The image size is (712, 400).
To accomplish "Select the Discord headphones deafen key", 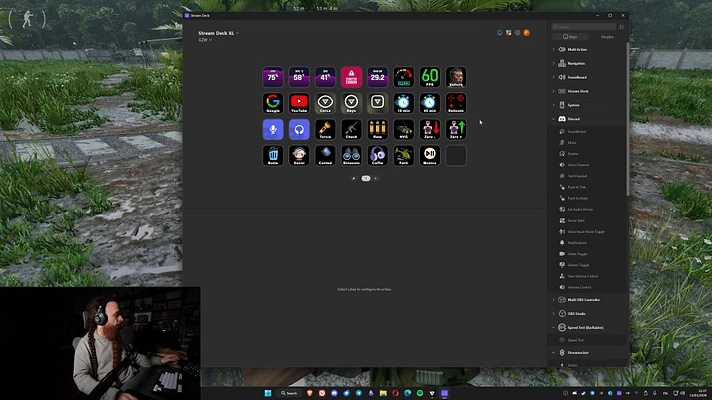I will pyautogui.click(x=299, y=129).
